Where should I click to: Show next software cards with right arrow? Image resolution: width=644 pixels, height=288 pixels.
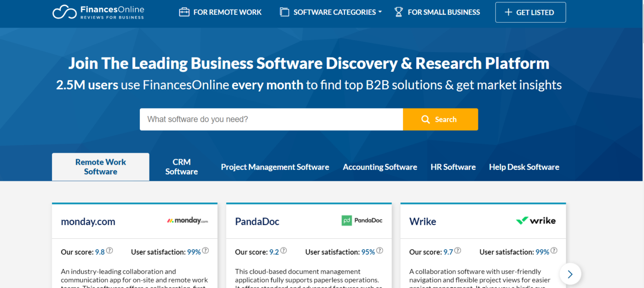[570, 274]
